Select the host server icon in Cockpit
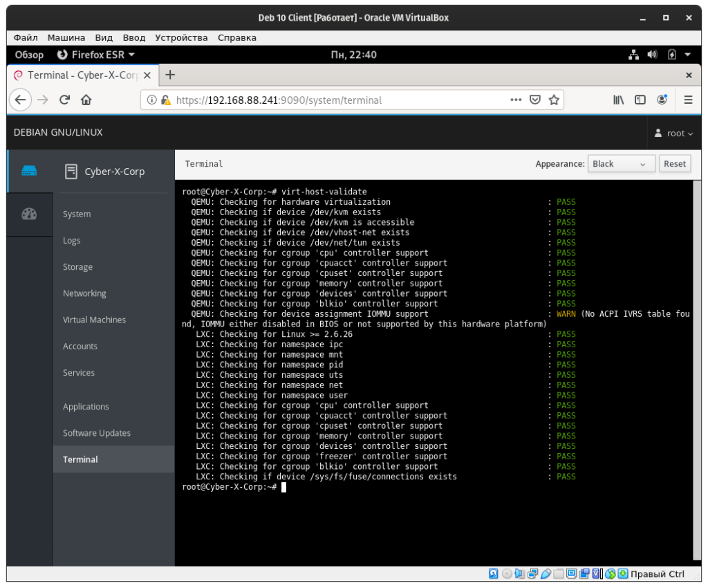Viewport: 708px width, 588px height. [29, 171]
